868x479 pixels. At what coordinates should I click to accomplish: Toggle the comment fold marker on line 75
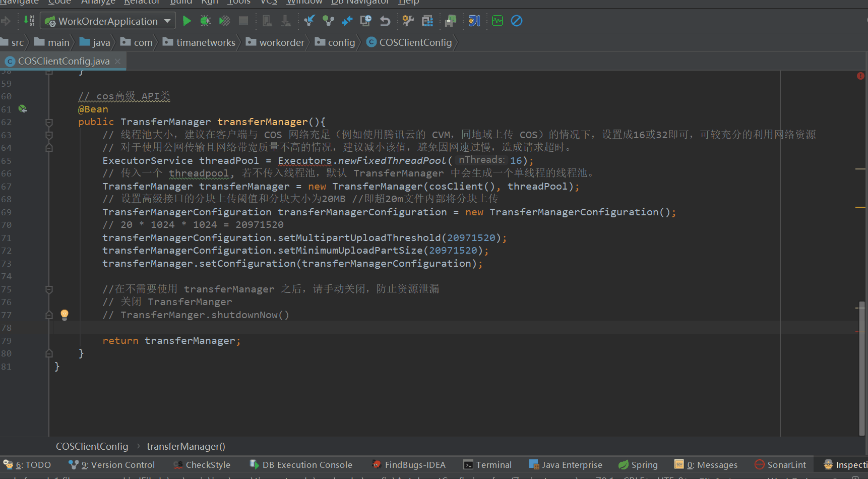click(49, 289)
